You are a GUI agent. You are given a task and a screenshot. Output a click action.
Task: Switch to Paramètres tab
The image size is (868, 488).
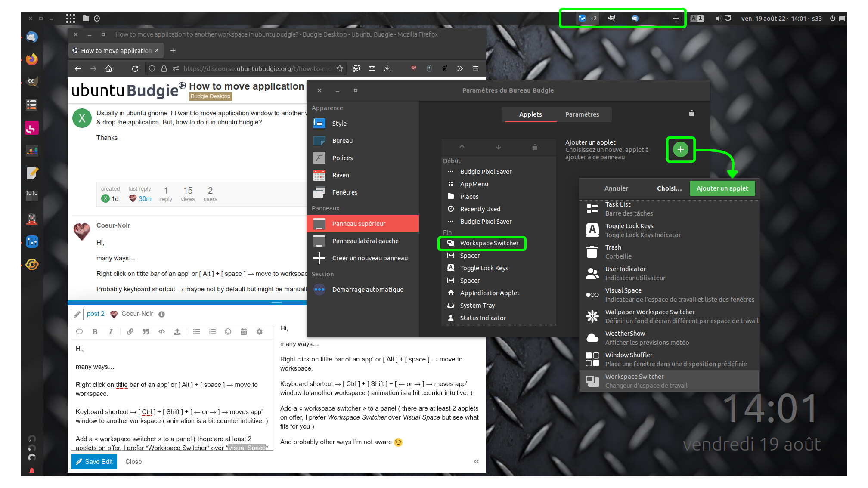[582, 114]
